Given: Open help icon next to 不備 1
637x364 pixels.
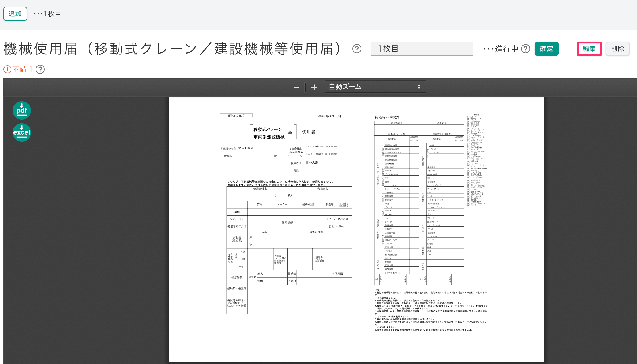Looking at the screenshot, I should (40, 69).
